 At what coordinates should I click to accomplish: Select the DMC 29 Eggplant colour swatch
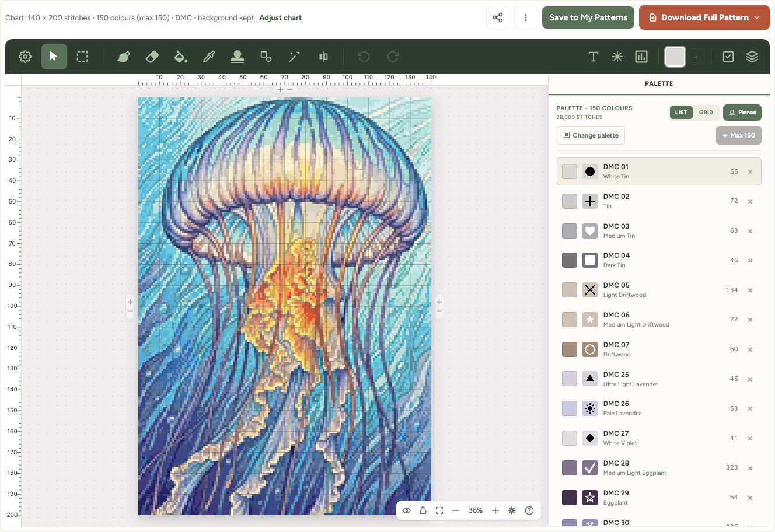[570, 498]
